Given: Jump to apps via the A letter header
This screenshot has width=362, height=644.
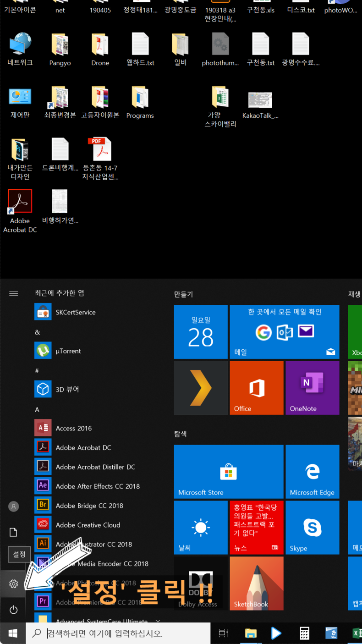Looking at the screenshot, I should (x=37, y=409).
